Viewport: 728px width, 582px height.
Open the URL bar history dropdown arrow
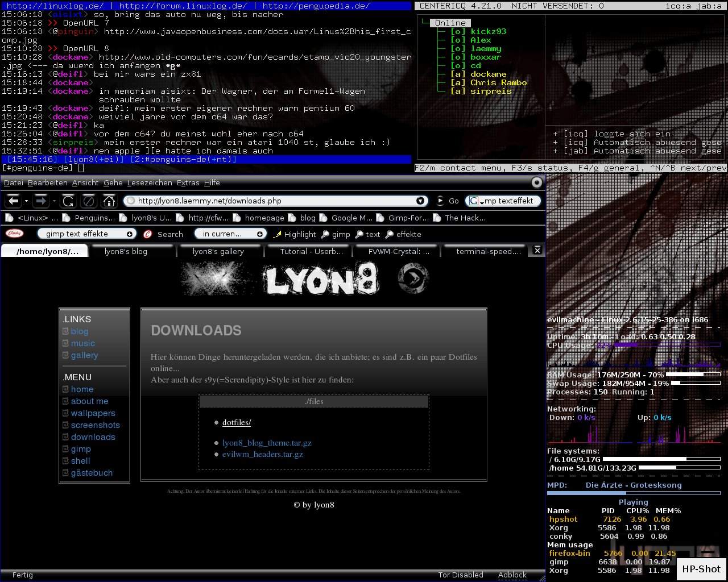(420, 201)
